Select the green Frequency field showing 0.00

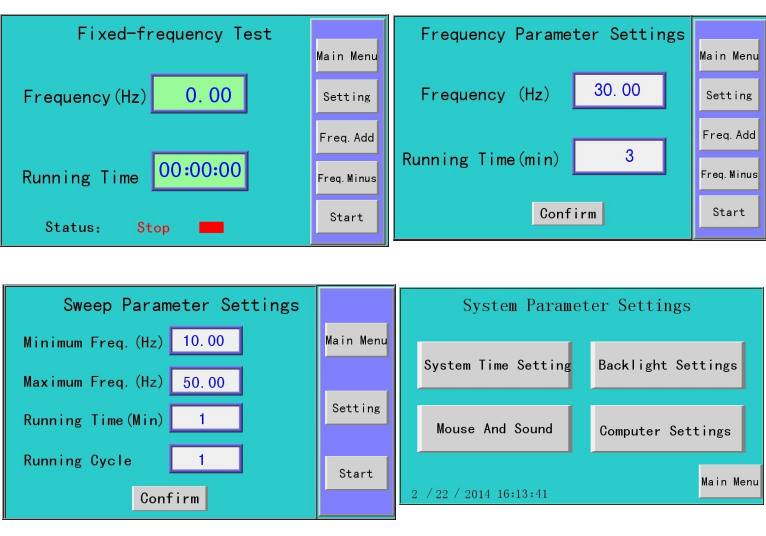click(x=199, y=95)
